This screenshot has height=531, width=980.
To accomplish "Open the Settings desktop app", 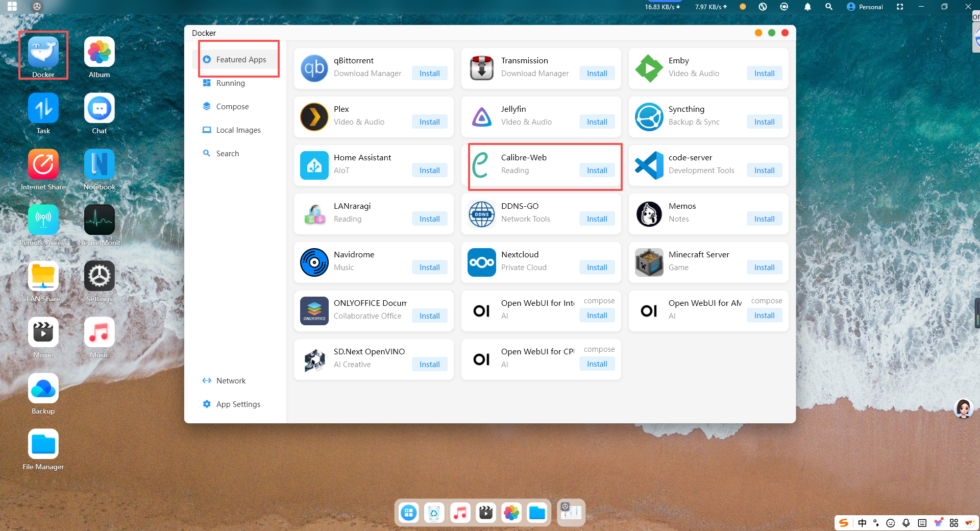I will (100, 276).
